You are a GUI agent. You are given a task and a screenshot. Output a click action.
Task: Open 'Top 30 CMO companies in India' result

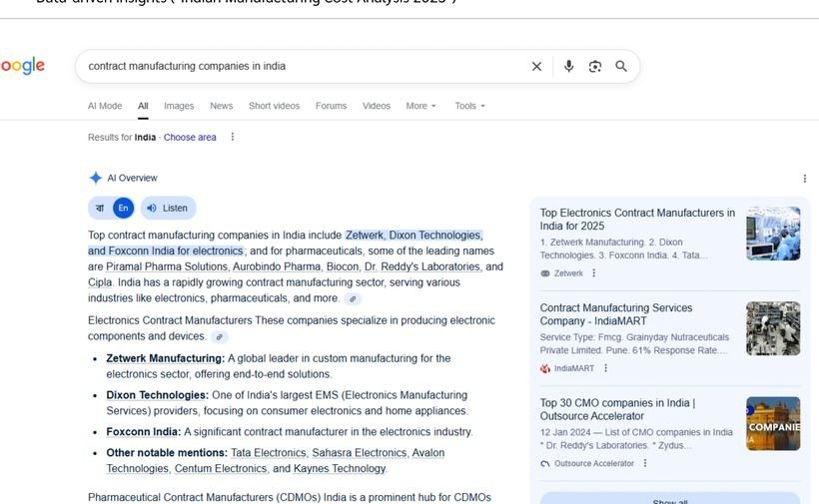coord(617,409)
